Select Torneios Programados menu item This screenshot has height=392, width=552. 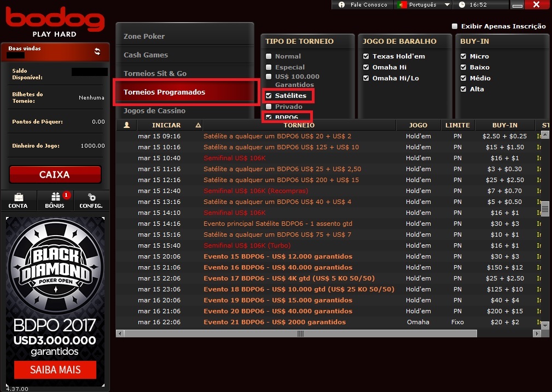click(186, 92)
